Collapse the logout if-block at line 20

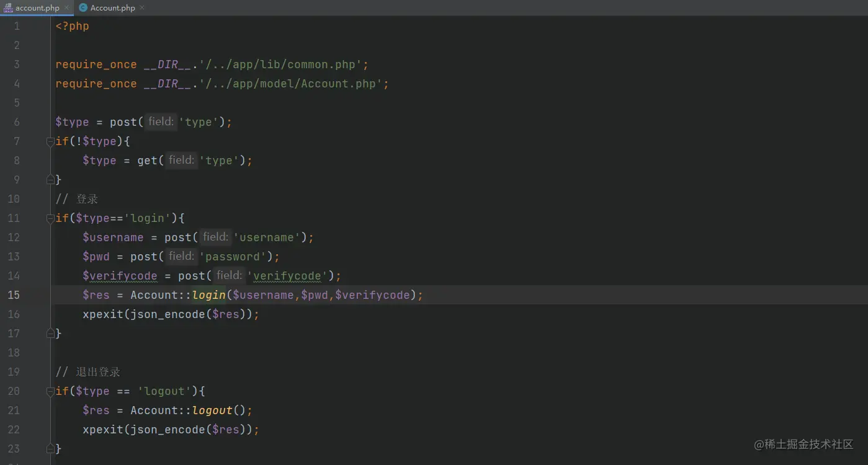pos(50,391)
